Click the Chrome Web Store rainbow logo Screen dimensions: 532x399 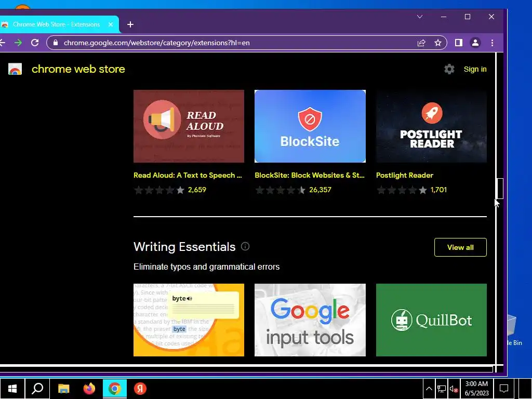15,69
